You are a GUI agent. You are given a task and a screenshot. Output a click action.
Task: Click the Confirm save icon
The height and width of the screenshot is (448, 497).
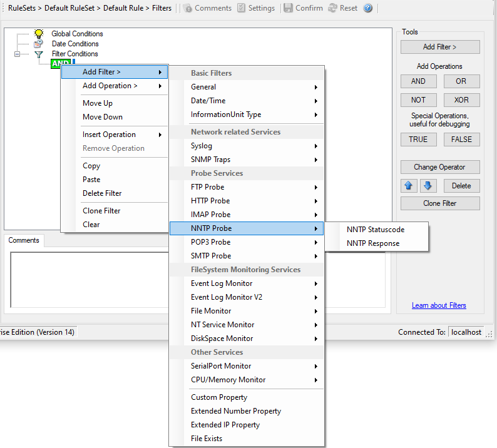tap(289, 8)
